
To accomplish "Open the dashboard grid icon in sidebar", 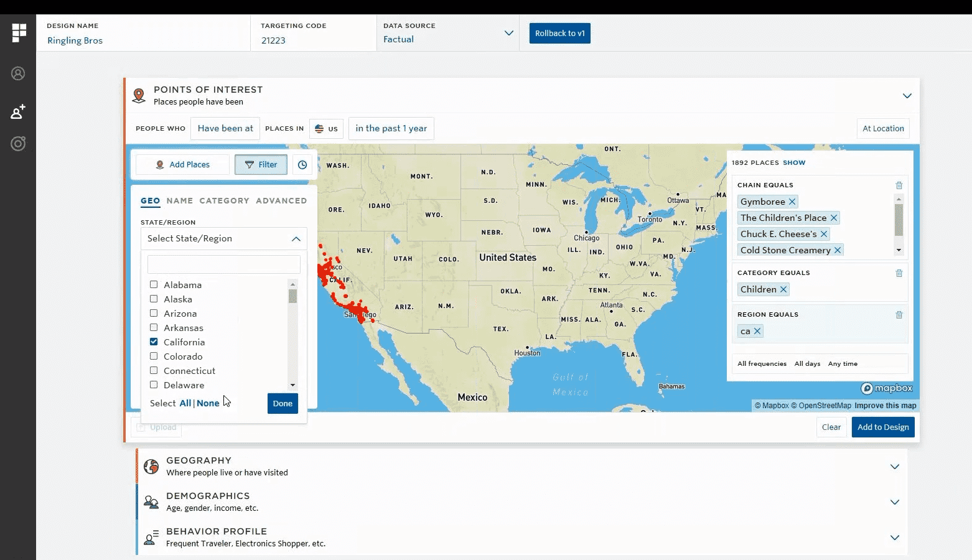I will (x=19, y=32).
